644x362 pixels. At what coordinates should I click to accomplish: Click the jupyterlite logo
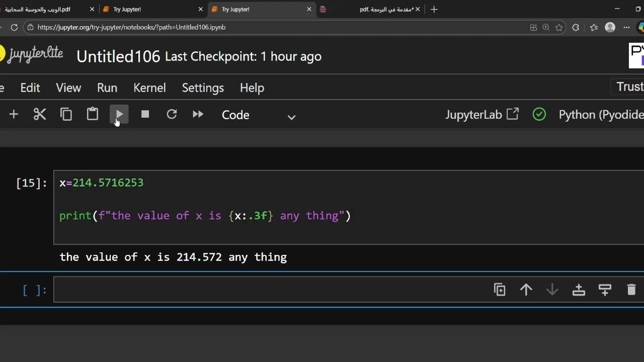(x=31, y=54)
